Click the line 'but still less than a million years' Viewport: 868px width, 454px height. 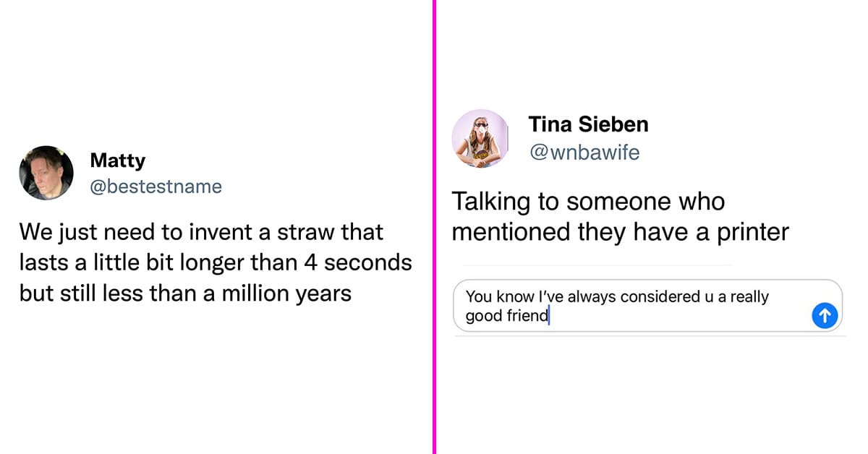pyautogui.click(x=185, y=294)
